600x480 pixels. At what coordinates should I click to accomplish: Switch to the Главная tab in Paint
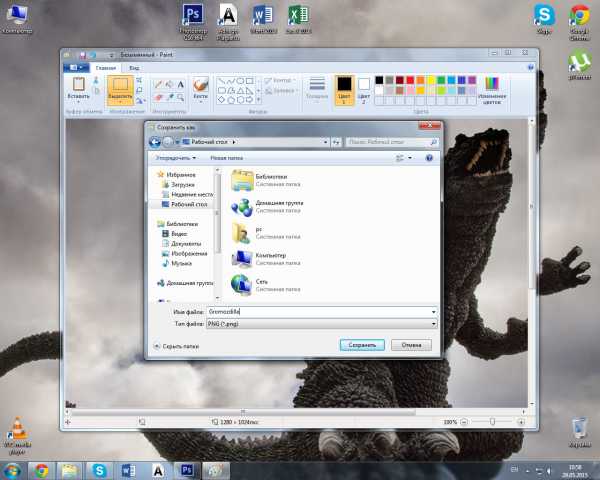coord(106,68)
